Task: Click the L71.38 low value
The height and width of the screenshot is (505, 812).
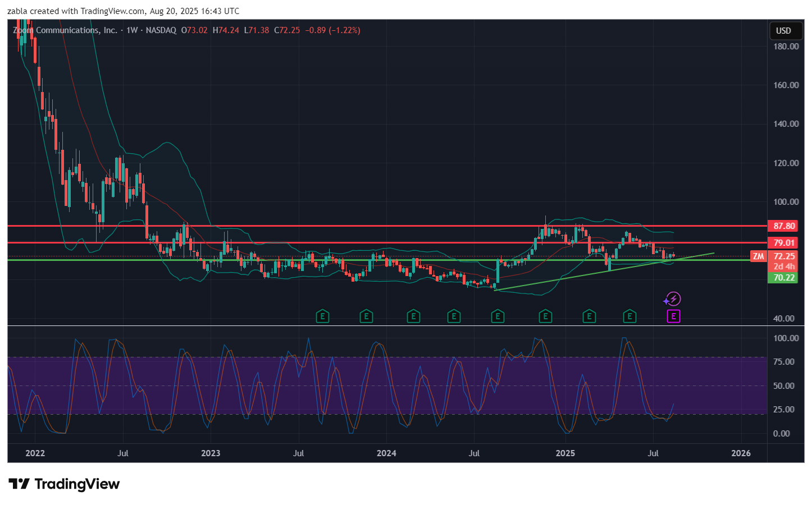Action: point(257,30)
